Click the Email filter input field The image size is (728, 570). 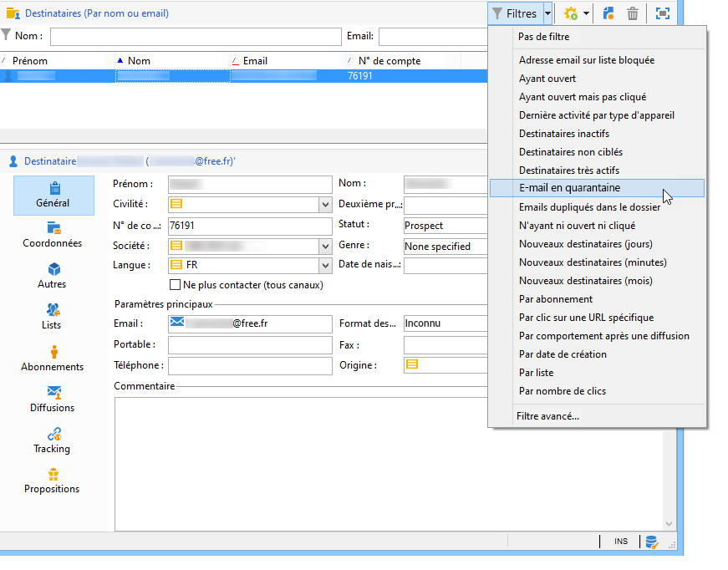[x=433, y=36]
